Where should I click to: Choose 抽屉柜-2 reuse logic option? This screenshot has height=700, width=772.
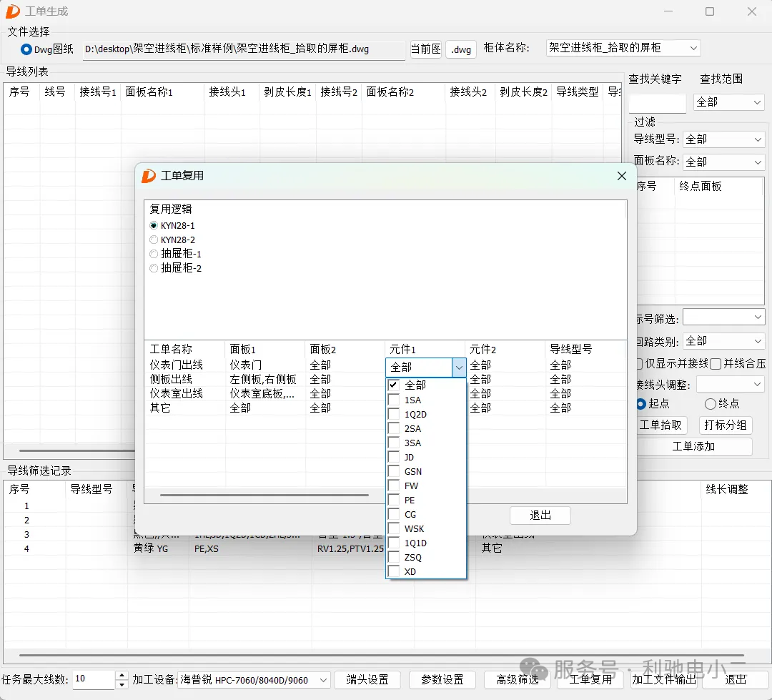[x=154, y=268]
